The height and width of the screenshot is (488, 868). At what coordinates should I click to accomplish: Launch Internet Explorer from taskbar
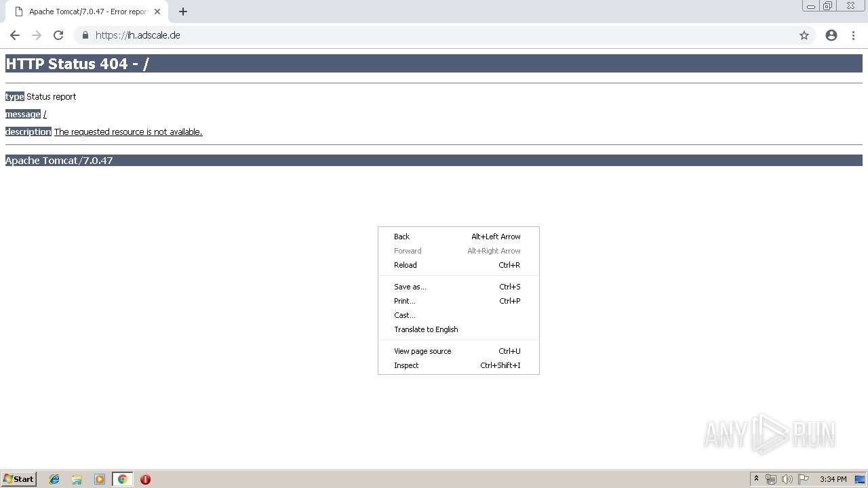[54, 479]
